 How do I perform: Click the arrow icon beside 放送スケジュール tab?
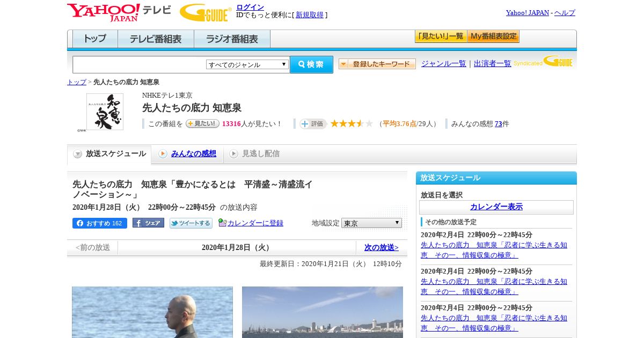pos(78,154)
